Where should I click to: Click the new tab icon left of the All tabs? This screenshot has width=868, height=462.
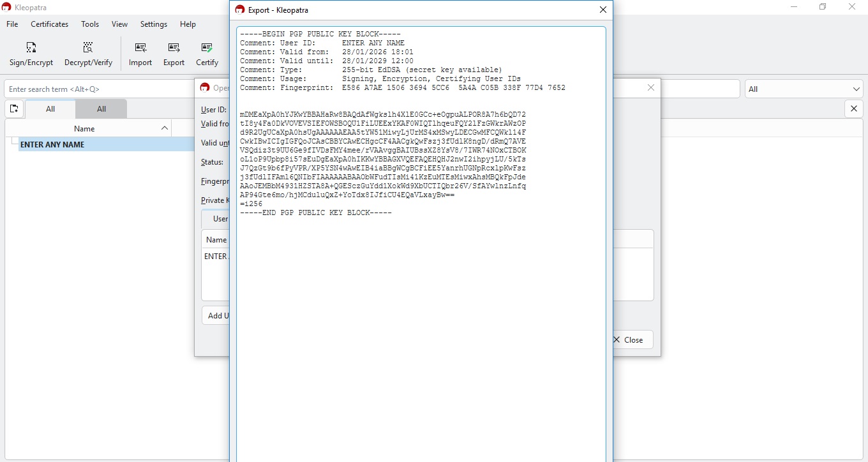(x=14, y=108)
